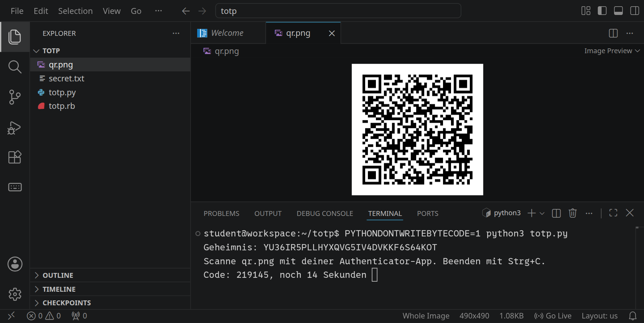
Task: Open the Manage gear icon
Action: [15, 294]
